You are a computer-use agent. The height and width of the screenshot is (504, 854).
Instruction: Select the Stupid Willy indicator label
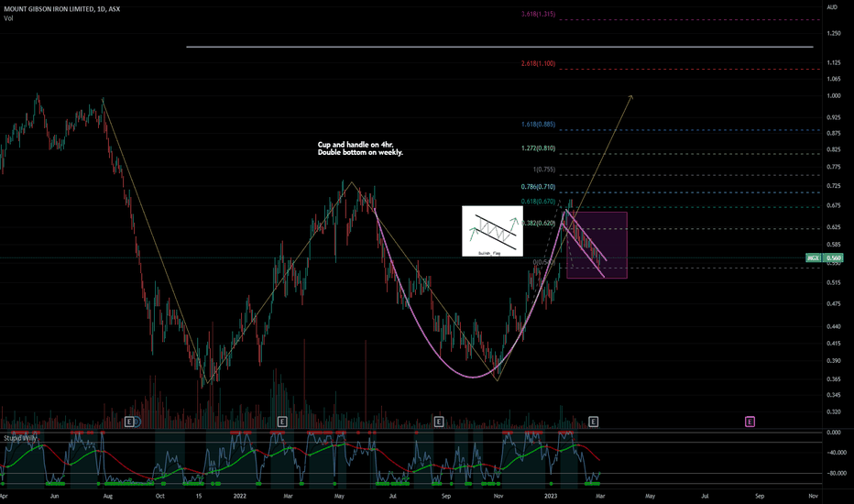(21, 438)
